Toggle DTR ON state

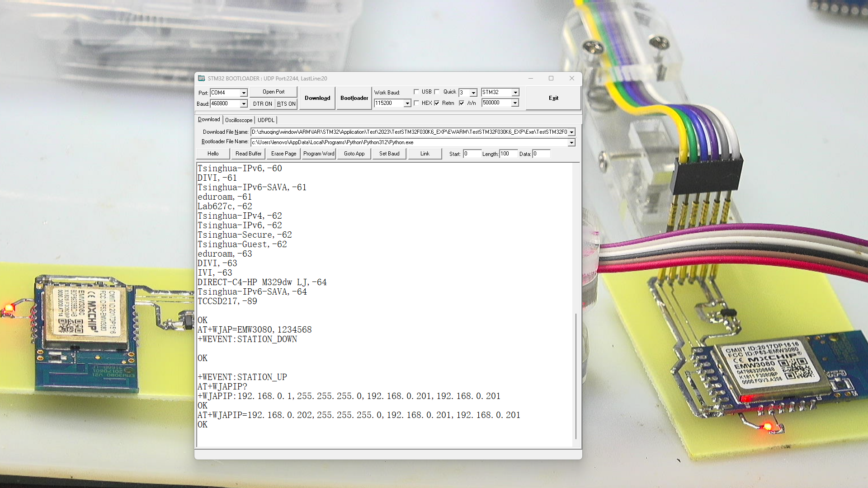(x=262, y=103)
